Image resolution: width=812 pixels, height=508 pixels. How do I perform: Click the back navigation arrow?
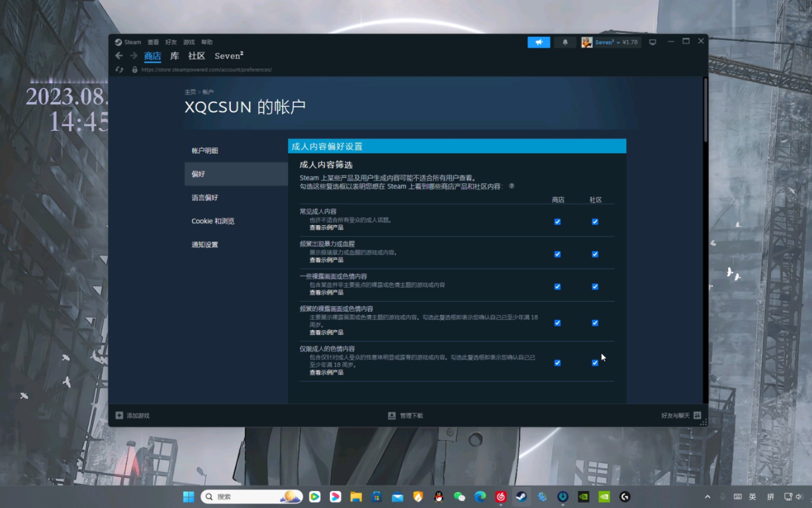(x=119, y=56)
